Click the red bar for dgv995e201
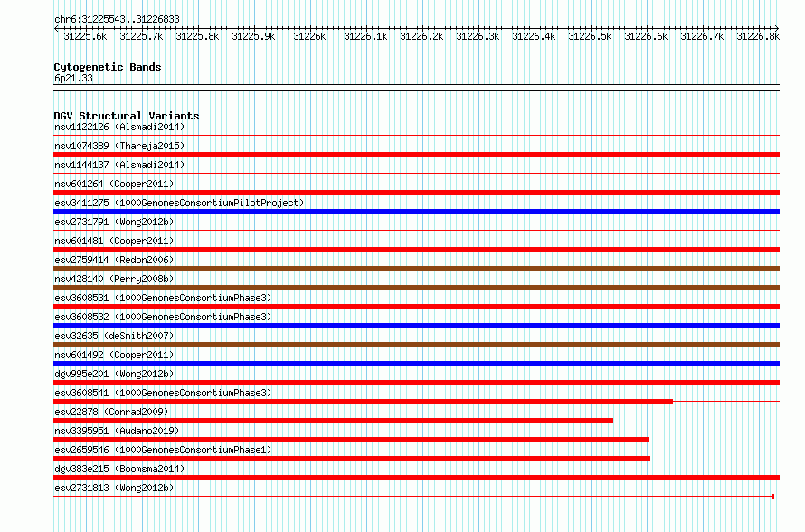 416,383
